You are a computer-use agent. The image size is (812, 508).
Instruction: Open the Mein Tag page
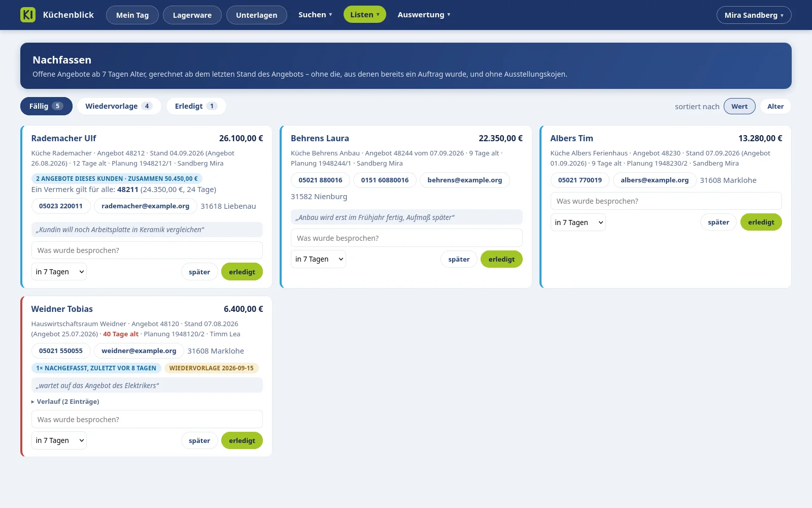pos(132,15)
